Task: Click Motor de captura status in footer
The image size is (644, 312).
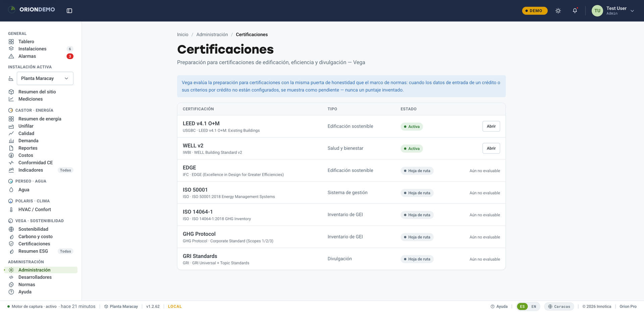Action: [x=51, y=307]
